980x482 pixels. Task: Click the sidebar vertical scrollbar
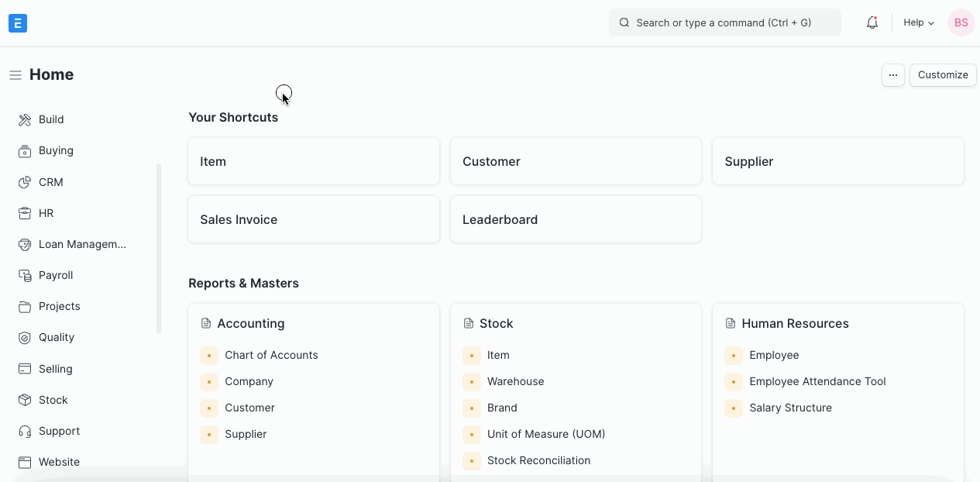tap(159, 248)
